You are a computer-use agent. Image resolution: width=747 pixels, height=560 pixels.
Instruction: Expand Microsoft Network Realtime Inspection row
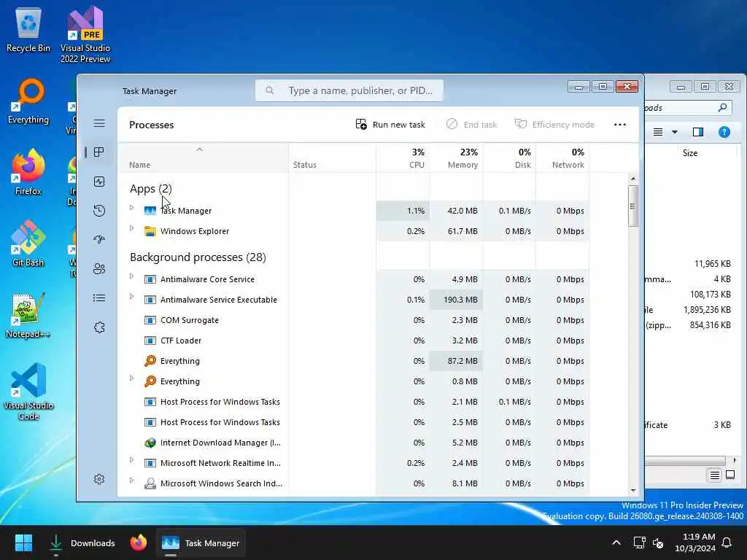click(132, 460)
